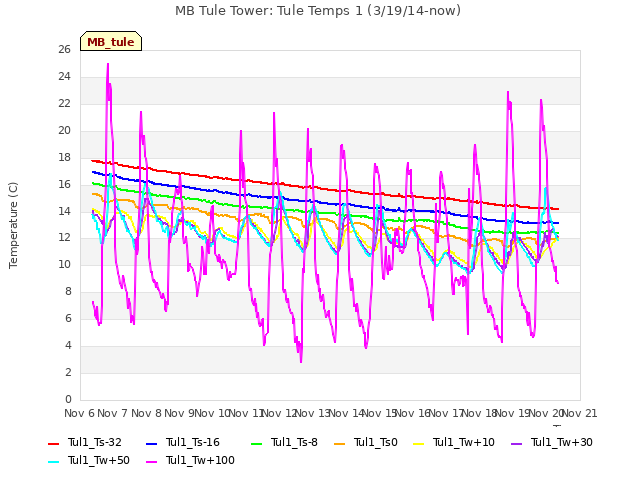Click the Nov 8 x-axis label
The height and width of the screenshot is (480, 640).
[x=147, y=413]
